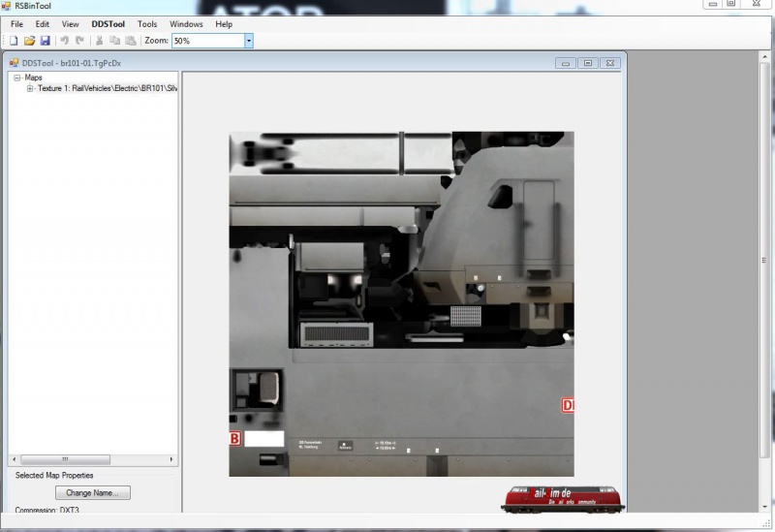Screen dimensions: 775x532
Task: Click the Copy toolbar icon
Action: (114, 41)
